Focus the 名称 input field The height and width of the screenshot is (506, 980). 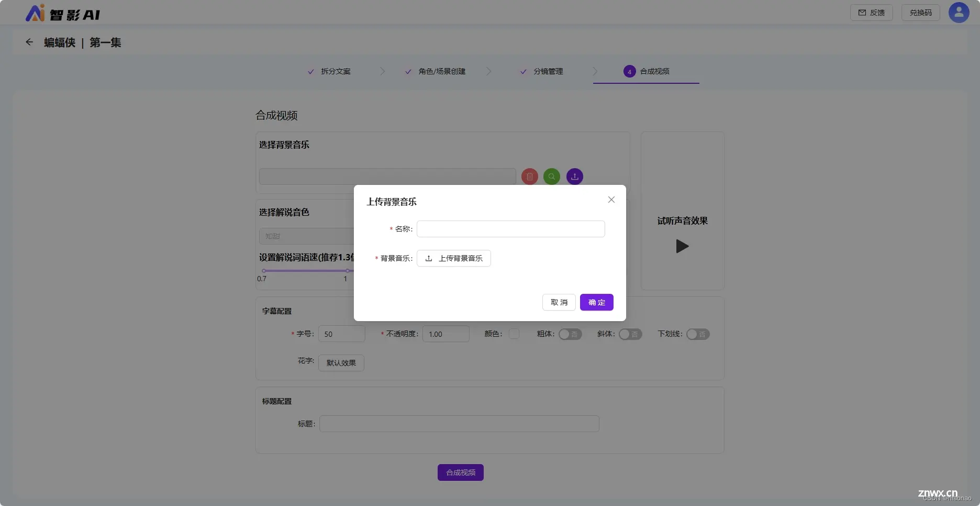[x=511, y=229]
